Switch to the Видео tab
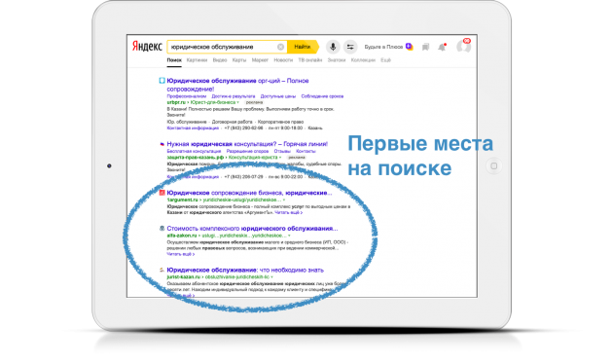The height and width of the screenshot is (364, 613). (220, 60)
